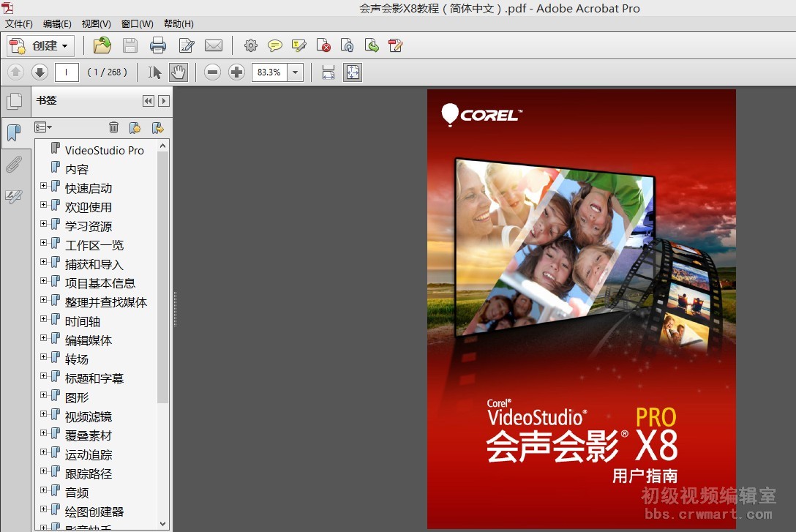Screen dimensions: 796x532
Task: Click the page icon to the right of delete page
Action: (x=348, y=45)
